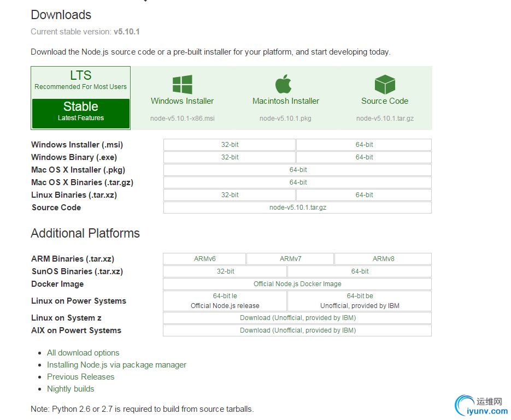Download Mac OS X Installer (.pkg) 64-bit
Image resolution: width=511 pixels, height=420 pixels.
(297, 170)
